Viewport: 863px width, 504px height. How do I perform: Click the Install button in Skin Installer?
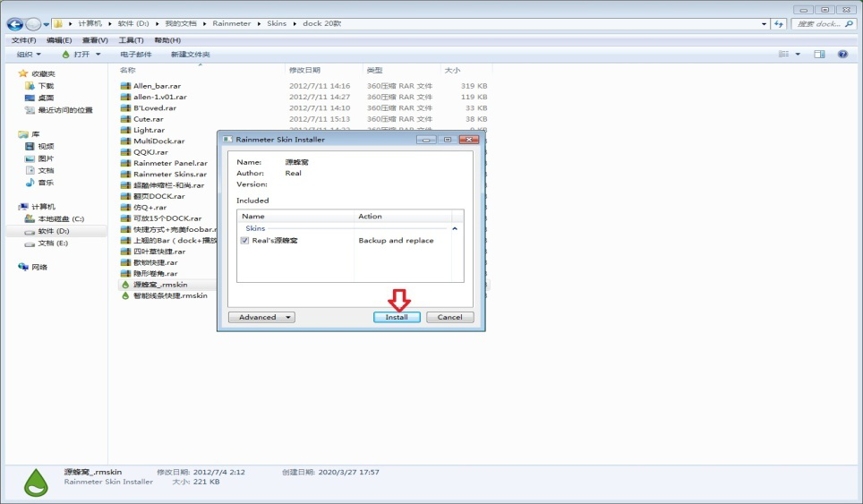(397, 317)
